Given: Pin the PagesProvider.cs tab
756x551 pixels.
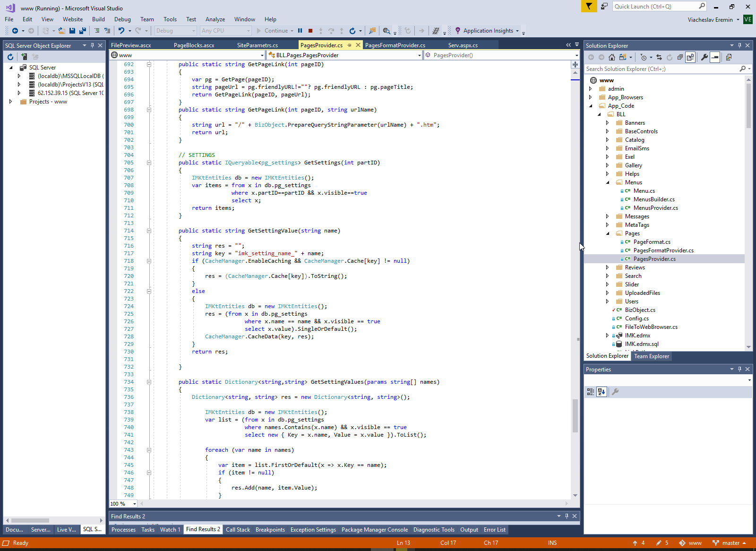Looking at the screenshot, I should (x=350, y=45).
